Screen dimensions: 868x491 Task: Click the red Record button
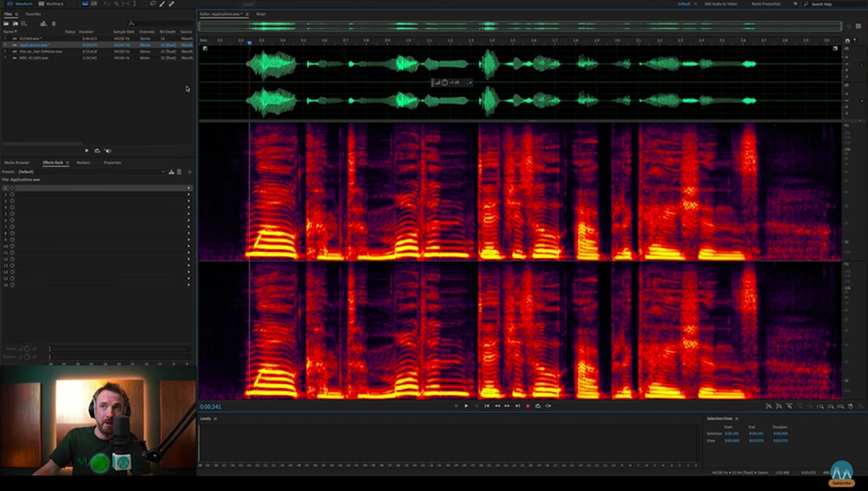(527, 406)
